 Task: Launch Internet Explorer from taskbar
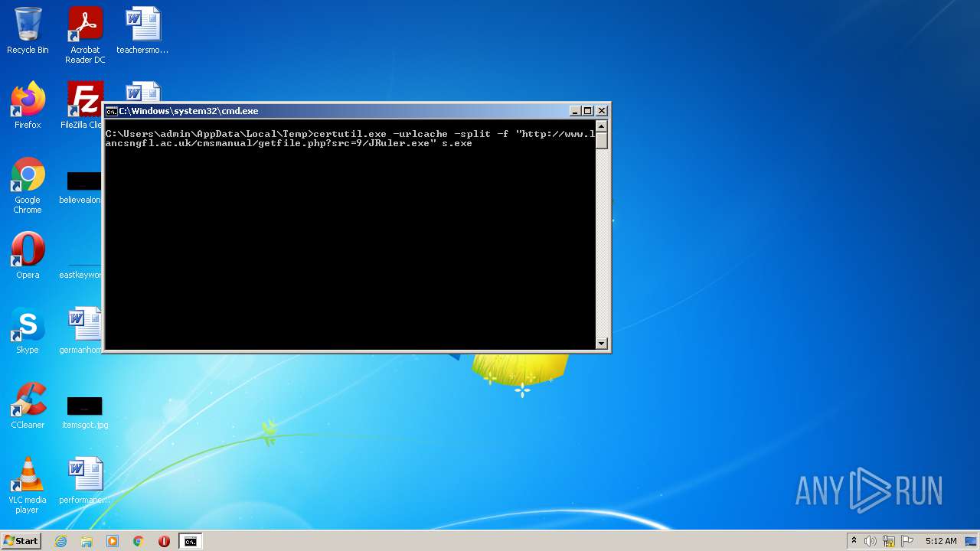tap(60, 541)
